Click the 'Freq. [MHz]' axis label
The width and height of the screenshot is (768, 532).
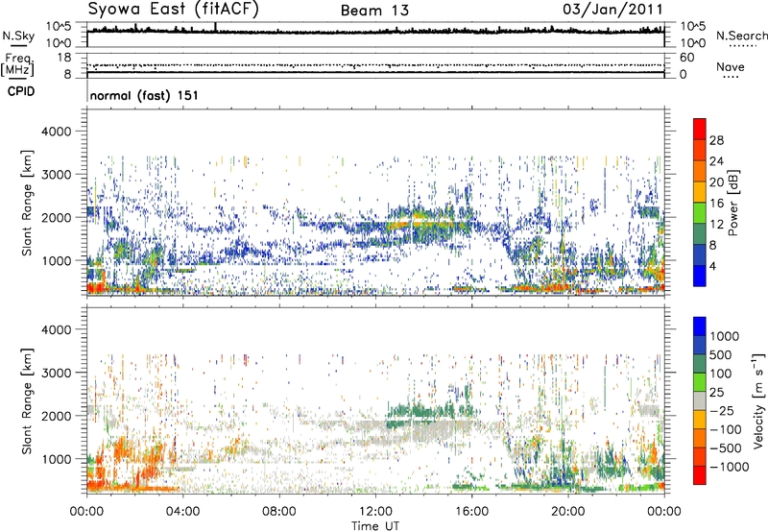pyautogui.click(x=17, y=64)
